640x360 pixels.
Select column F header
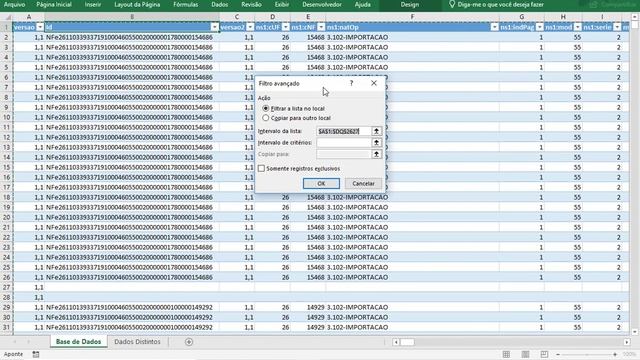[412, 17]
